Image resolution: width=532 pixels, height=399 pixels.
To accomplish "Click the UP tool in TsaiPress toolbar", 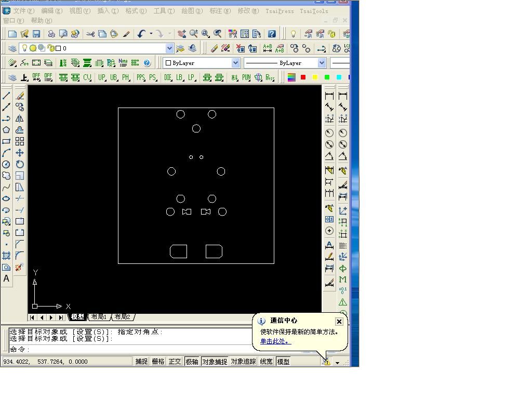I will click(102, 78).
